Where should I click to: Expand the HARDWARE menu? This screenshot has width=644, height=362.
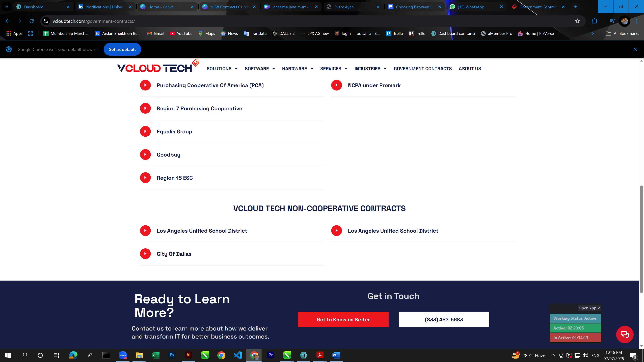298,68
